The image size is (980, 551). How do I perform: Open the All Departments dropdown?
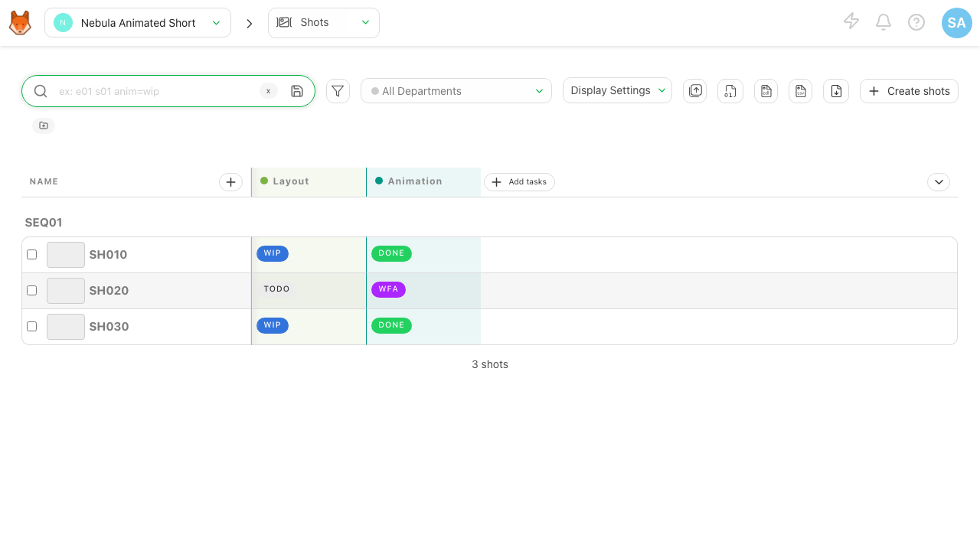point(456,91)
